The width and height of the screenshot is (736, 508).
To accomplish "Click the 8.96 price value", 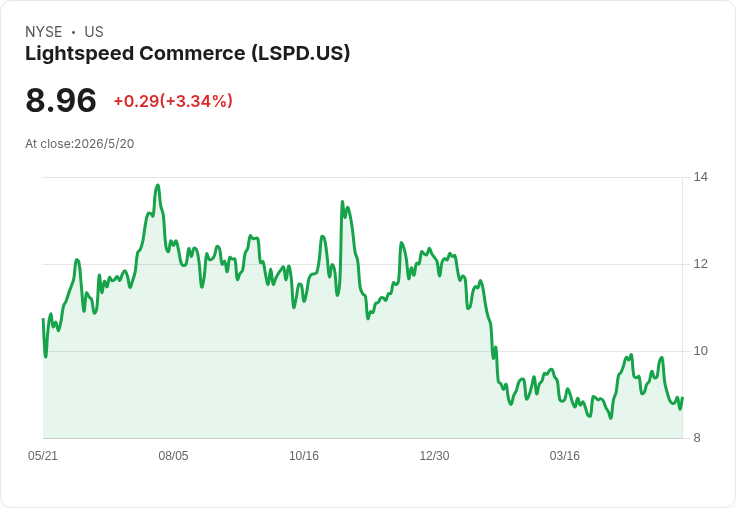I will tap(61, 100).
